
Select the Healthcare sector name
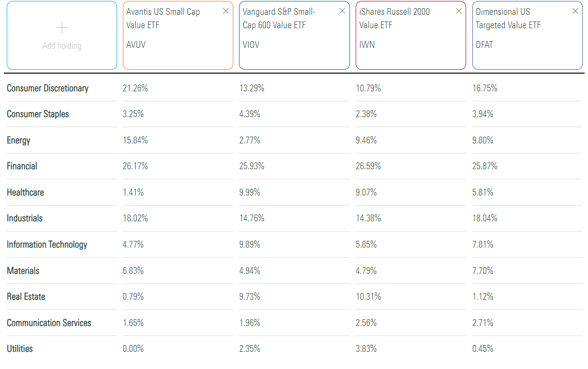tap(25, 192)
